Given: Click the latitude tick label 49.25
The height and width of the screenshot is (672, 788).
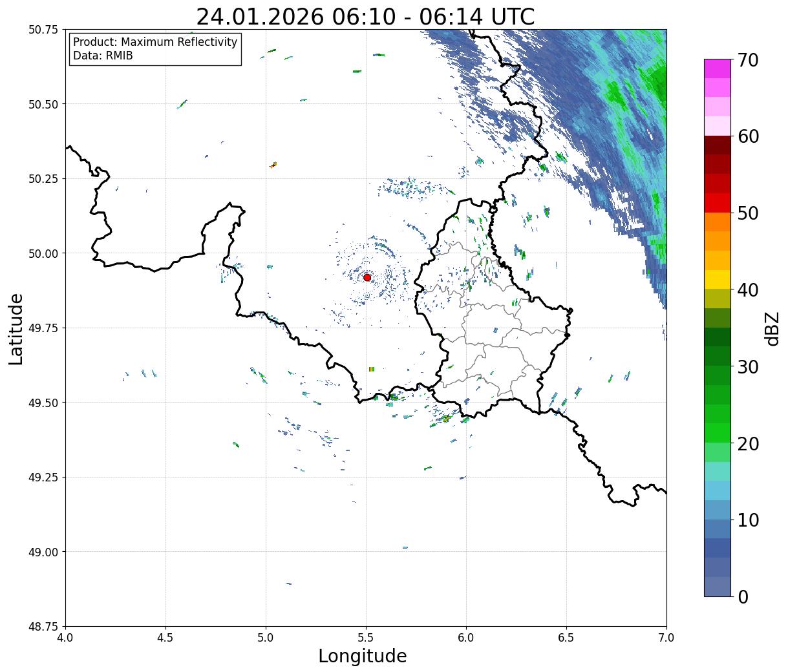Looking at the screenshot, I should (x=43, y=478).
